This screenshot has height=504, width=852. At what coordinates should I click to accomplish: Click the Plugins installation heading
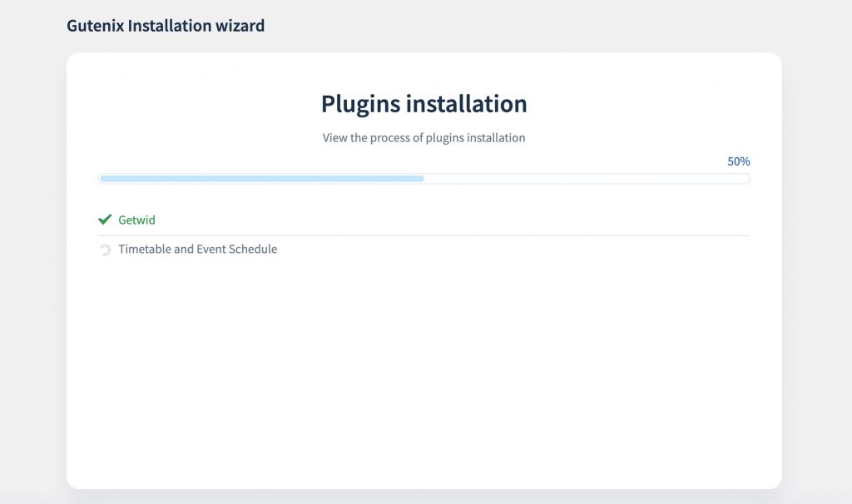coord(424,104)
